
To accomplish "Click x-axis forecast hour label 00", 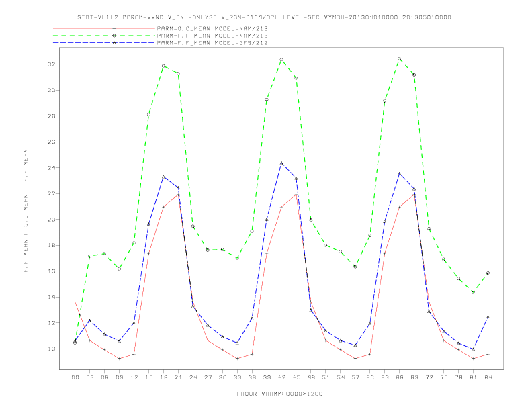I will pos(75,377).
